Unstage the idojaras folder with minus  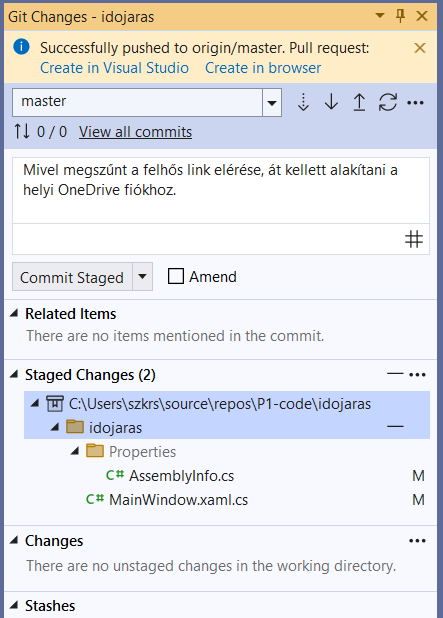tap(395, 426)
